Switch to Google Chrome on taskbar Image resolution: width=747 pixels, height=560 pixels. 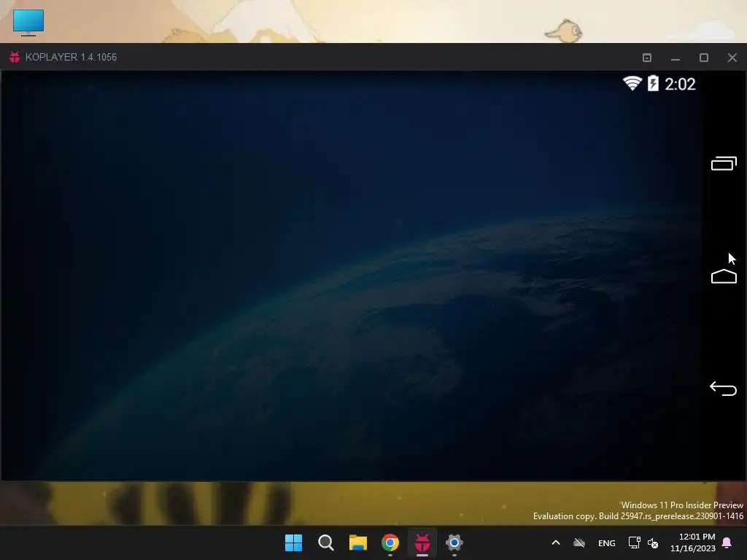coord(390,542)
